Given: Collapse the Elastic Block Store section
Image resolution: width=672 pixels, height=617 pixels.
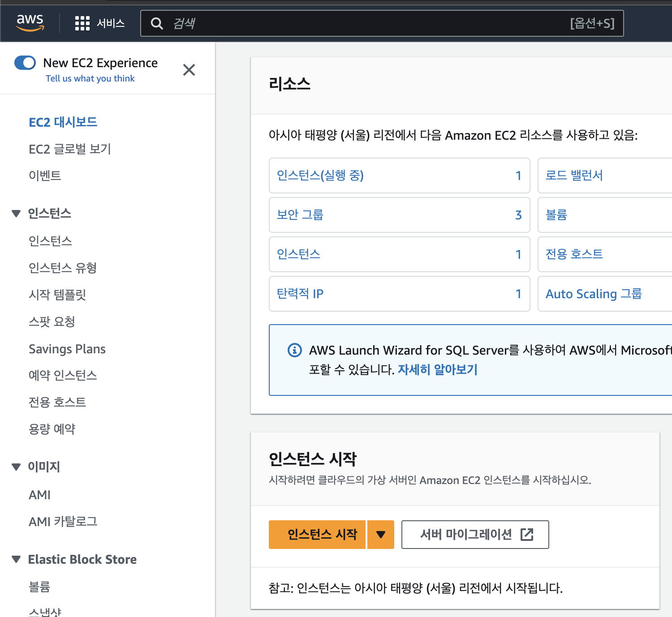Looking at the screenshot, I should pyautogui.click(x=16, y=559).
